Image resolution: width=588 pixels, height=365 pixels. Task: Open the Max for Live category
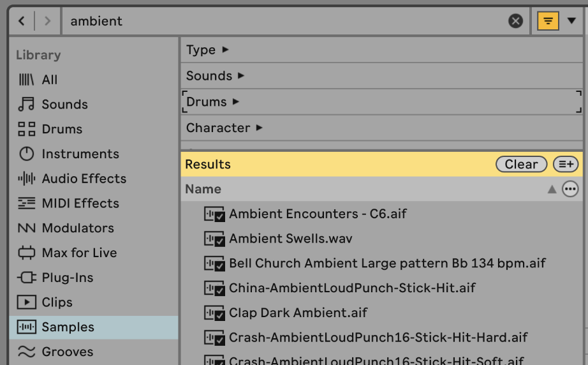tap(79, 253)
